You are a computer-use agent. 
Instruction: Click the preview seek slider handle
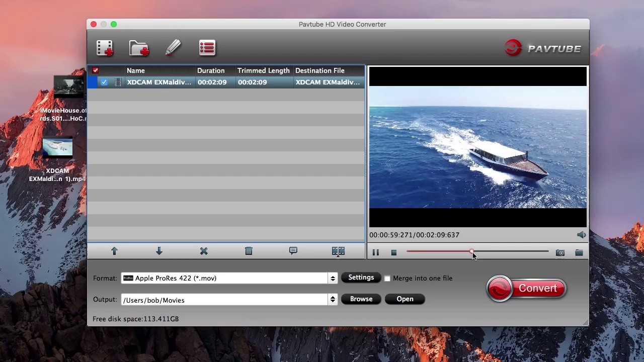[471, 251]
